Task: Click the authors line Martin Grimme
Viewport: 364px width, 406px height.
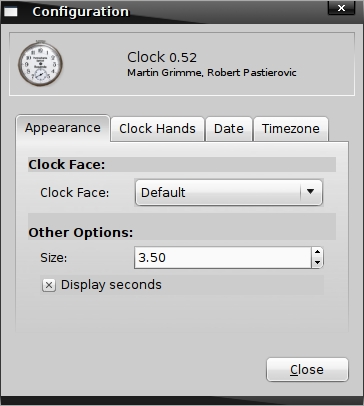Action: (212, 73)
